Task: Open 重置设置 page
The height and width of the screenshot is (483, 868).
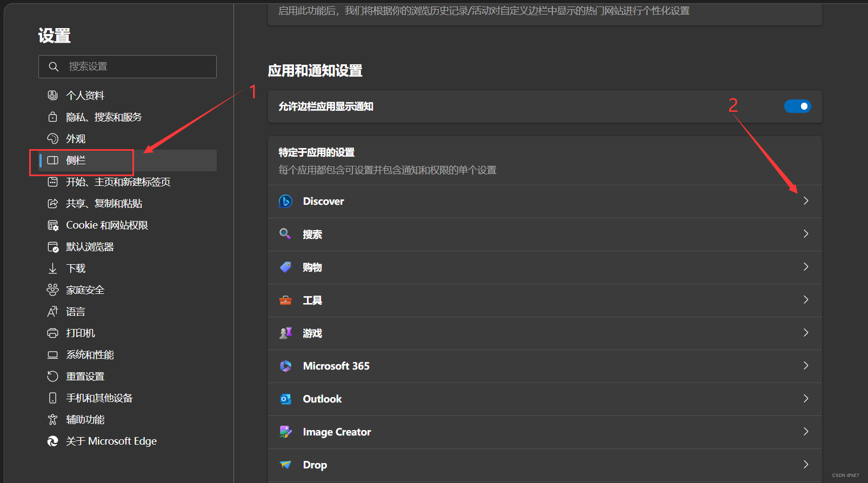Action: (x=128, y=376)
